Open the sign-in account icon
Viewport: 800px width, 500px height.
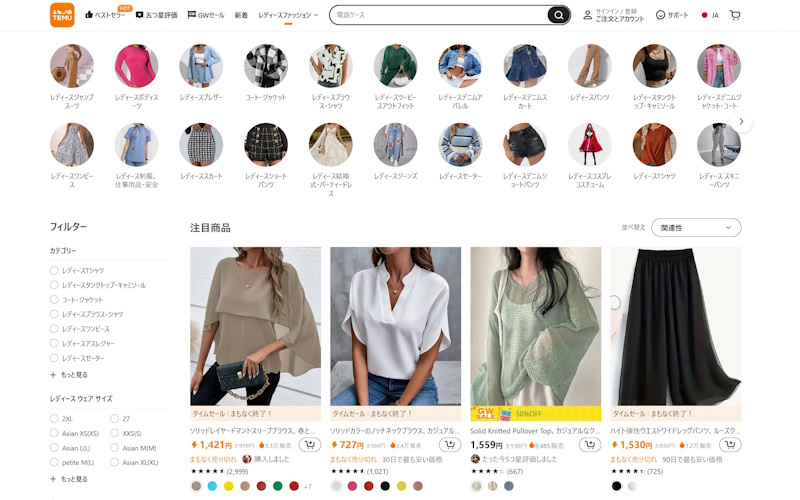click(588, 15)
